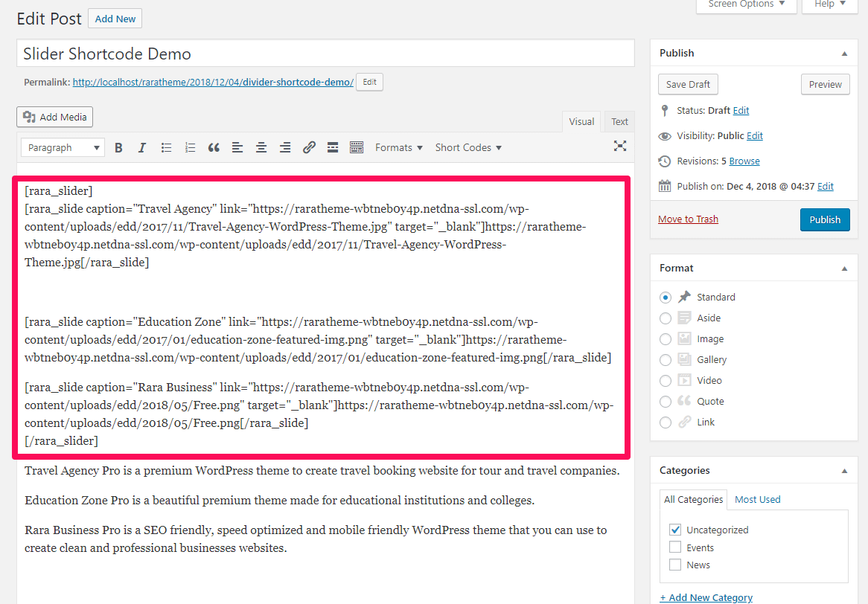
Task: Choose the Gallery post format
Action: click(x=666, y=359)
